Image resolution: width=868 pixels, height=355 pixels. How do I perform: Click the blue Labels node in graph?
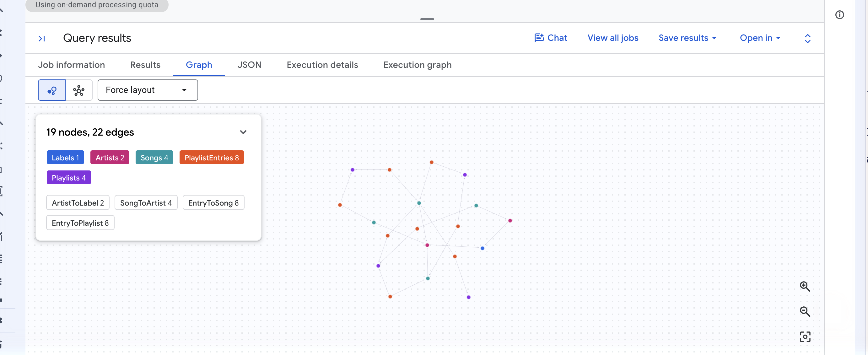(x=483, y=249)
